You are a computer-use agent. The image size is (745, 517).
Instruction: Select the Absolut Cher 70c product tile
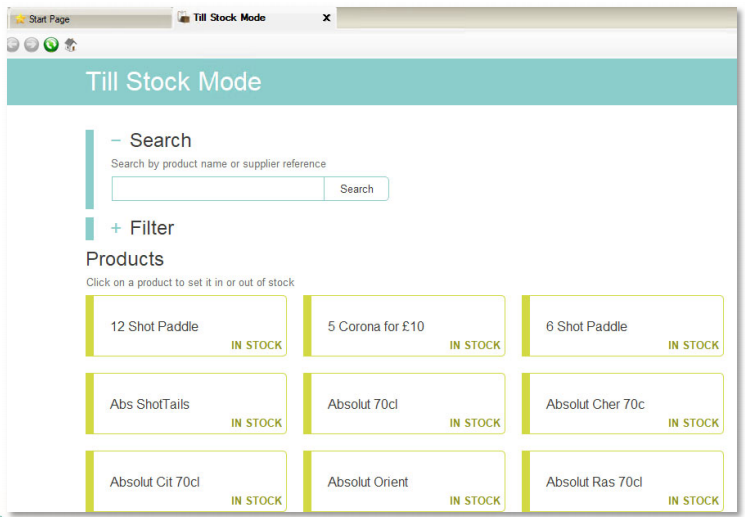[x=623, y=404]
